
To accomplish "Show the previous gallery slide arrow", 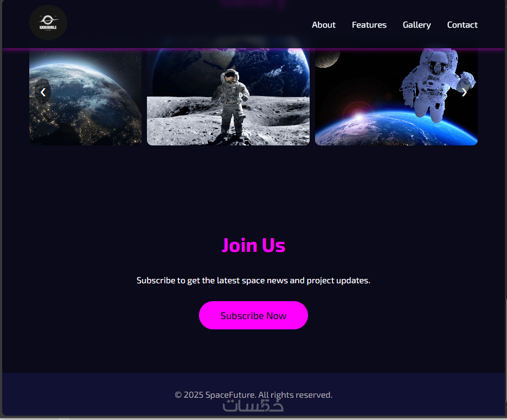I will 43,92.
